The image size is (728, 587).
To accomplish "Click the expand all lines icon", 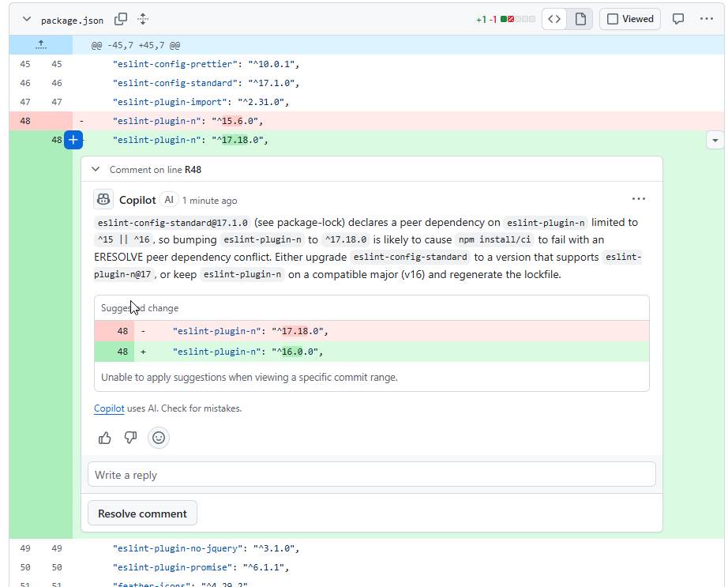I will (x=143, y=19).
